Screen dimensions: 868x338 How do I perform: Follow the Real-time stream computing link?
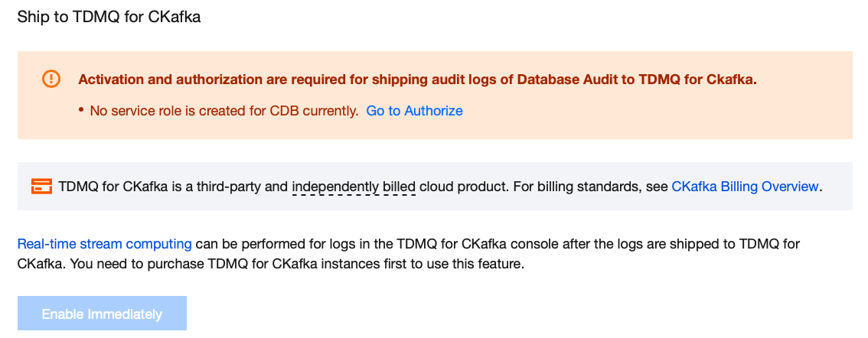(x=104, y=245)
